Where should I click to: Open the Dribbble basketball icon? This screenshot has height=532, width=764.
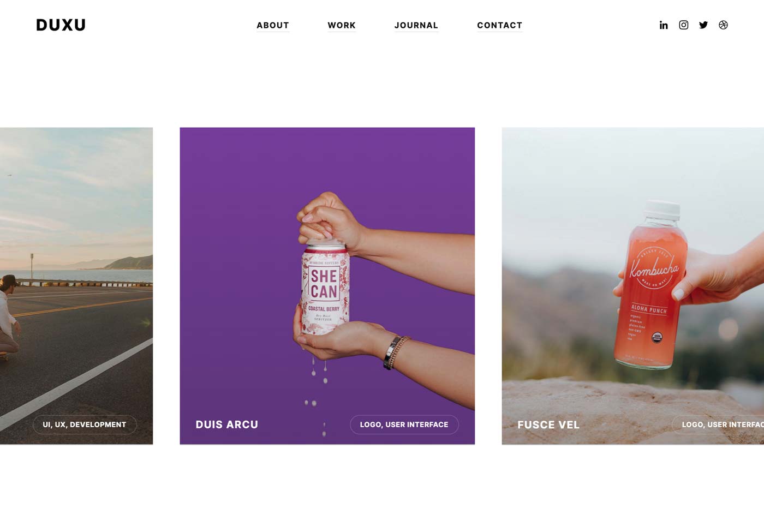click(723, 25)
